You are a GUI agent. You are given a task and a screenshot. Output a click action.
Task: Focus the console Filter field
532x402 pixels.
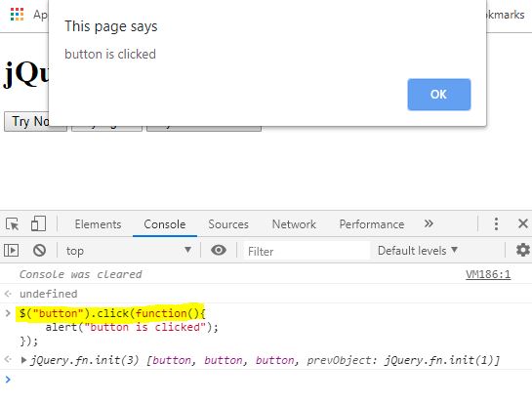[x=307, y=251]
